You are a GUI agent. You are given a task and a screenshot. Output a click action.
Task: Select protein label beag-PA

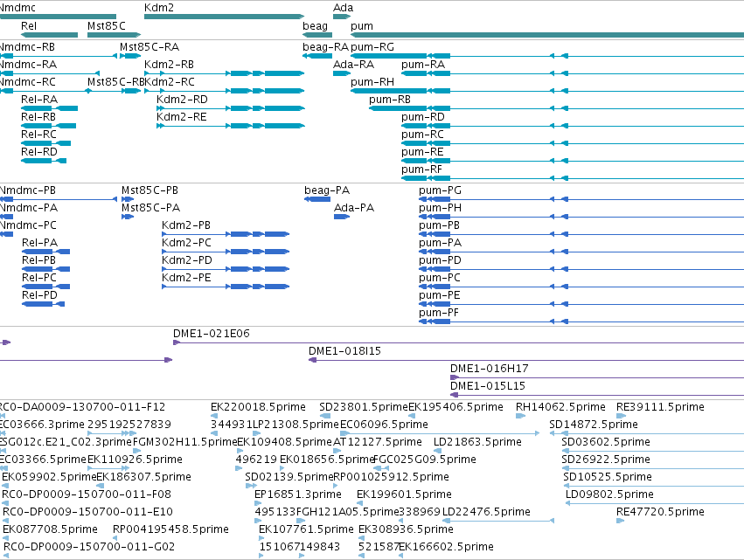pos(327,190)
